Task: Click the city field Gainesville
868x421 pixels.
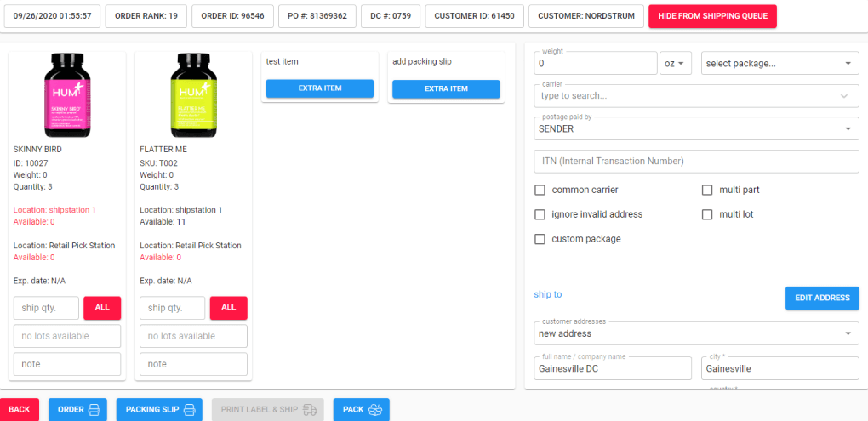Action: (780, 368)
